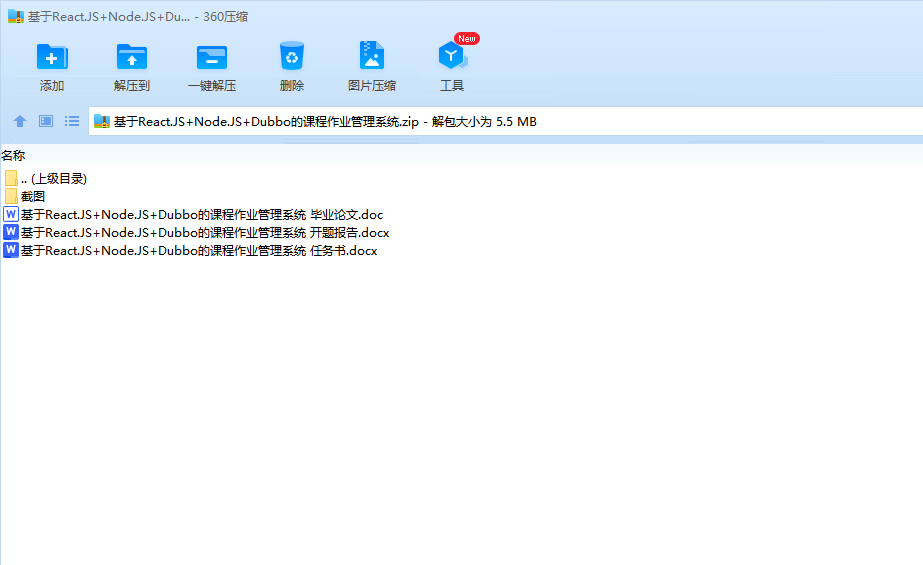
Task: Open the 图片压缩 image compression tool
Action: tap(372, 55)
